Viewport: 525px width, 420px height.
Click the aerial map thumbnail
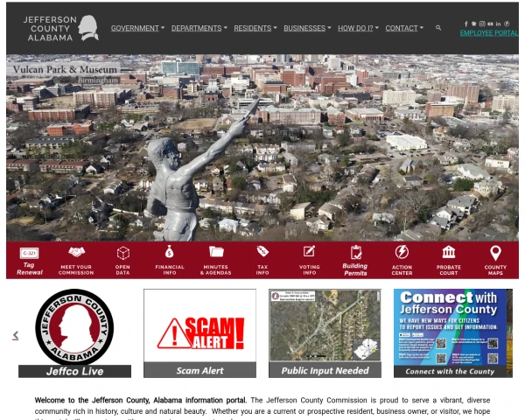coord(325,325)
